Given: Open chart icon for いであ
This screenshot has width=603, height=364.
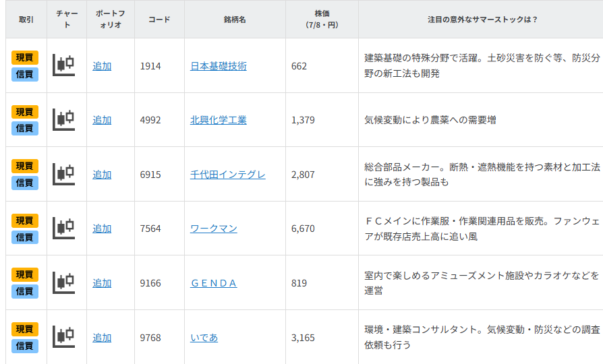Looking at the screenshot, I should click(64, 337).
